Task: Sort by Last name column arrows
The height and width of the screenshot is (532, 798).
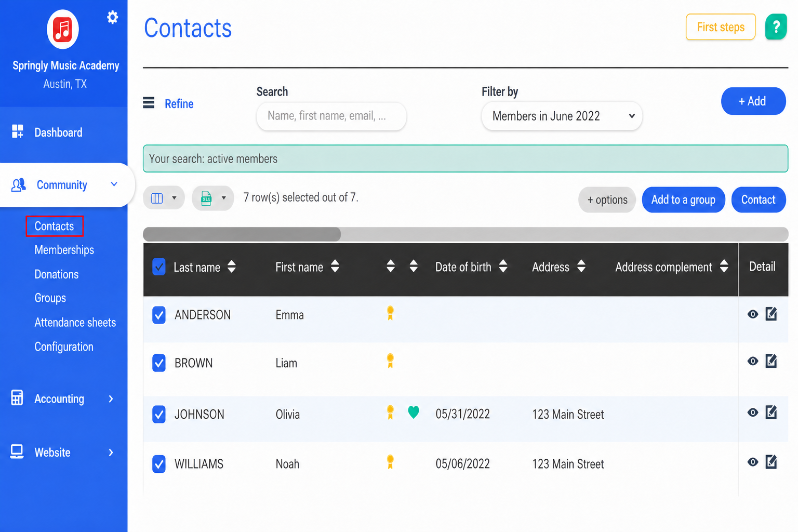Action: click(x=232, y=267)
